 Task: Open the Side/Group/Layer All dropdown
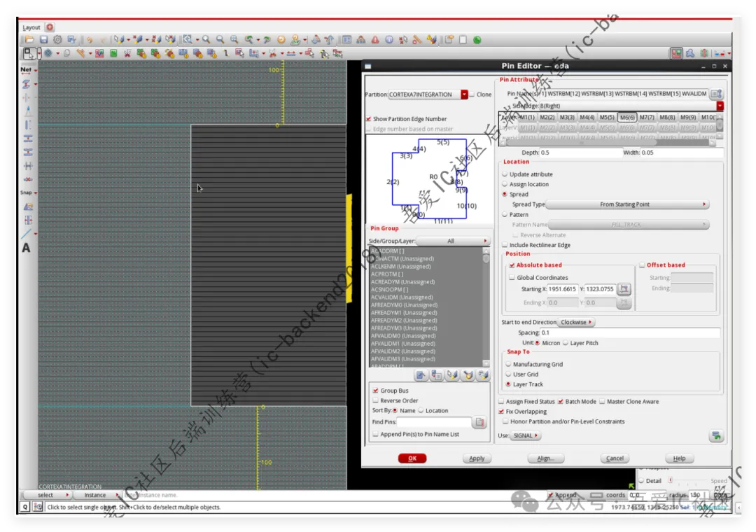coord(453,241)
